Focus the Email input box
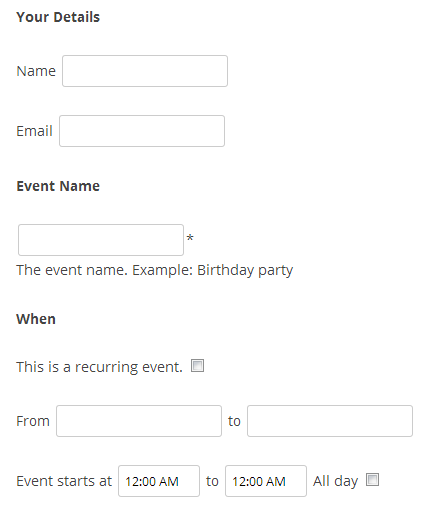This screenshot has height=517, width=446. click(142, 131)
